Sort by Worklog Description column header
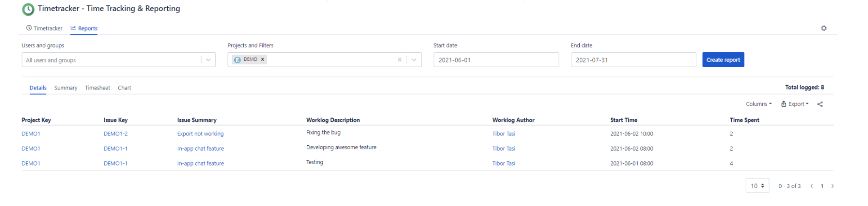This screenshot has width=868, height=206. tap(333, 120)
